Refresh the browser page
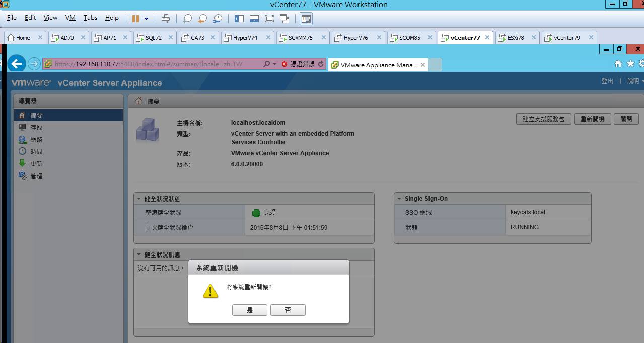The width and height of the screenshot is (644, 343). pos(321,64)
